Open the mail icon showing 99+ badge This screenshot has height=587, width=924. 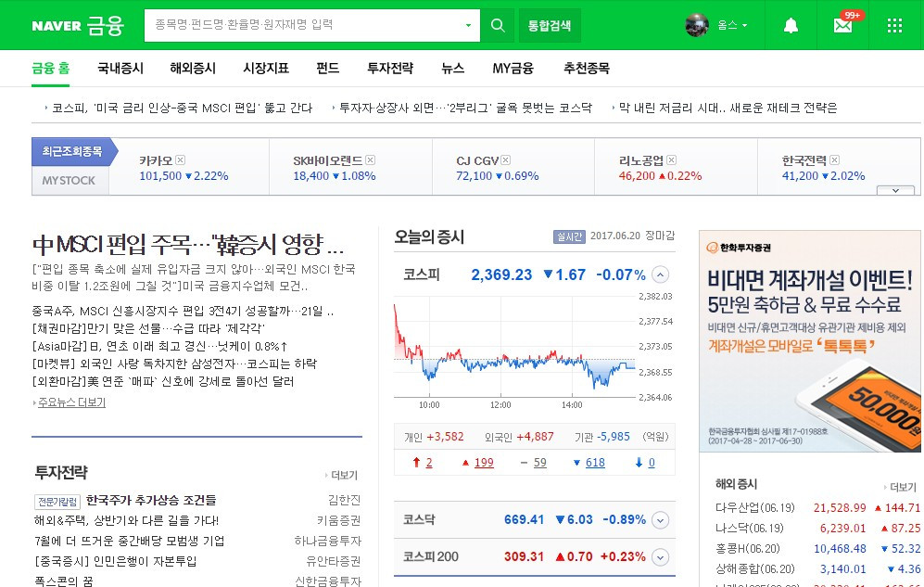842,25
